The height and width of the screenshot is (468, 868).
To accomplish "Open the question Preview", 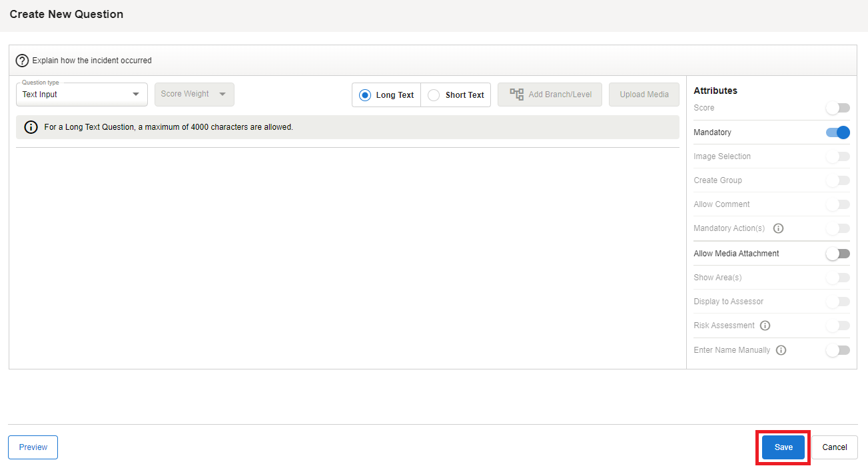I will click(x=33, y=447).
